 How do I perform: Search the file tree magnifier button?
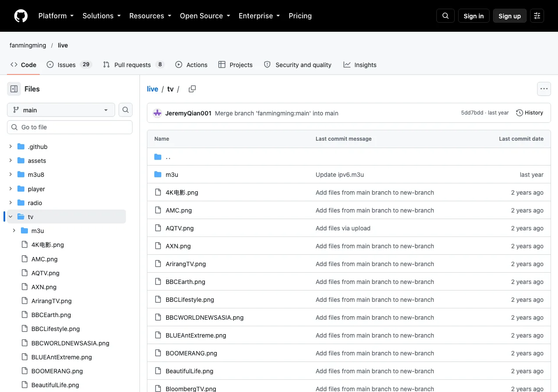(126, 110)
